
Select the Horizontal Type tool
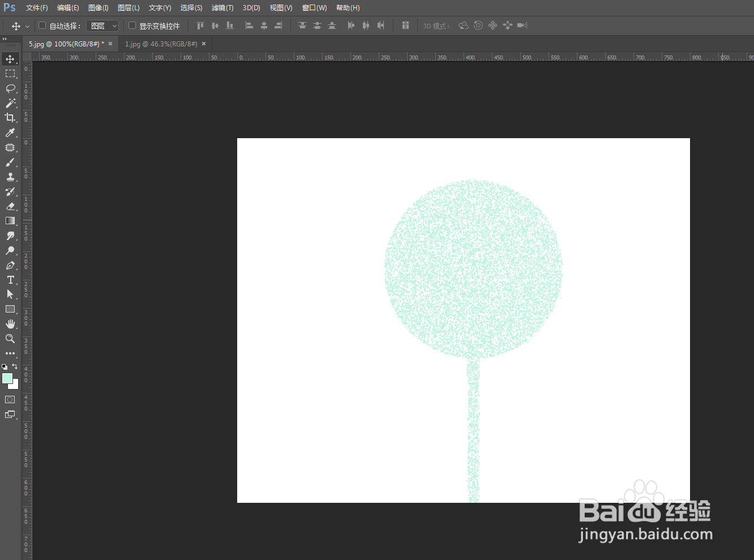[x=10, y=280]
